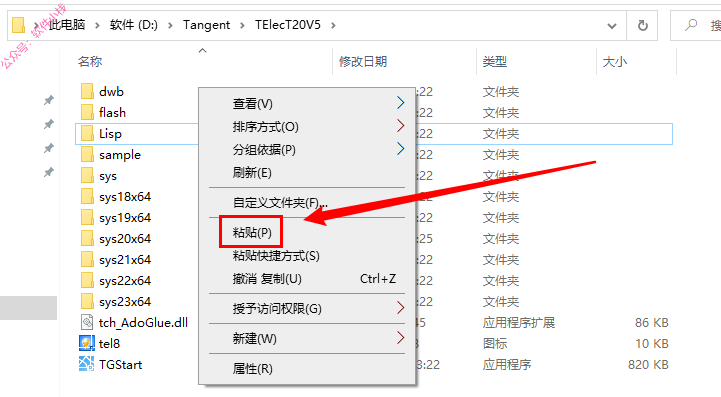
Task: Sort by 类型 column header
Action: coord(495,62)
